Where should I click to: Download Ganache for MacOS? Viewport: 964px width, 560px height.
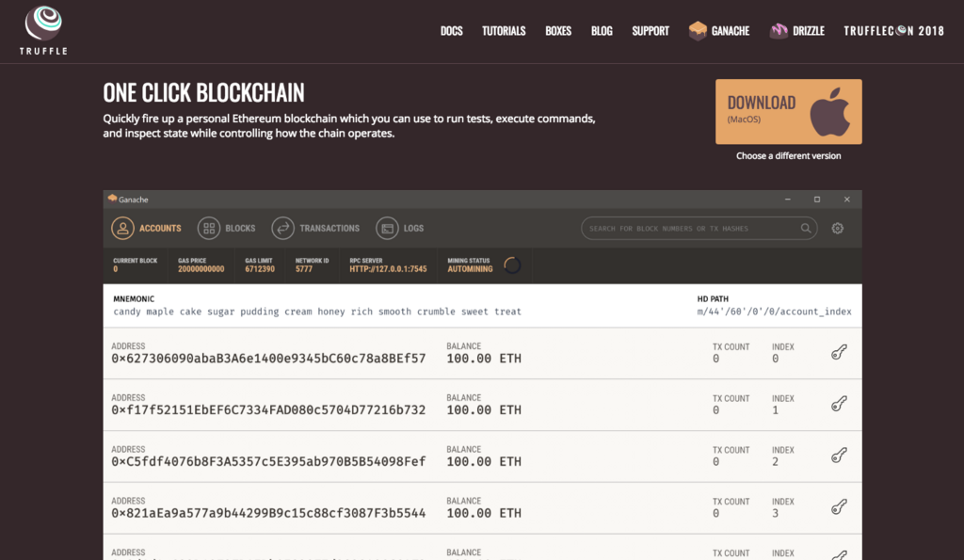(x=788, y=111)
